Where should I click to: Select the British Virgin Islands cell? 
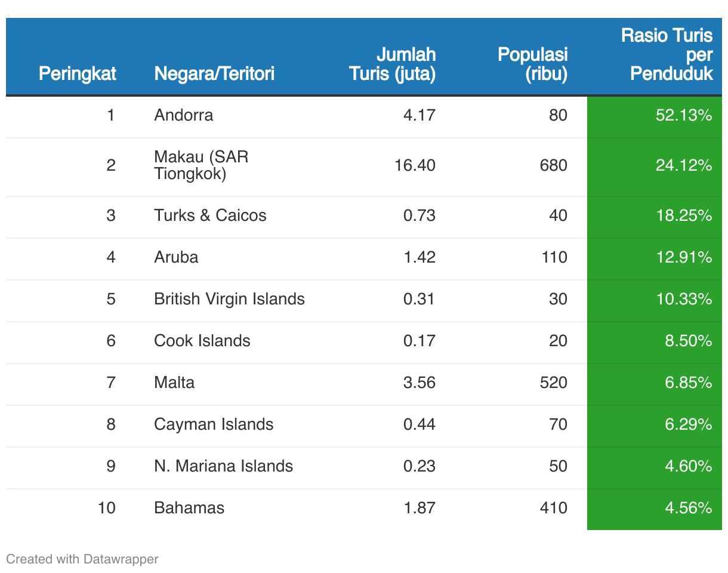pyautogui.click(x=229, y=299)
